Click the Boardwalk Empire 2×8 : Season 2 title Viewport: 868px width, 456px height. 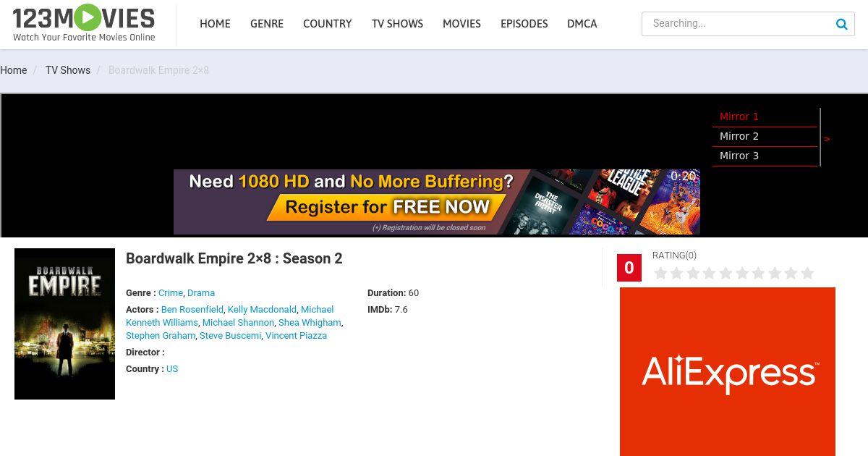(234, 258)
